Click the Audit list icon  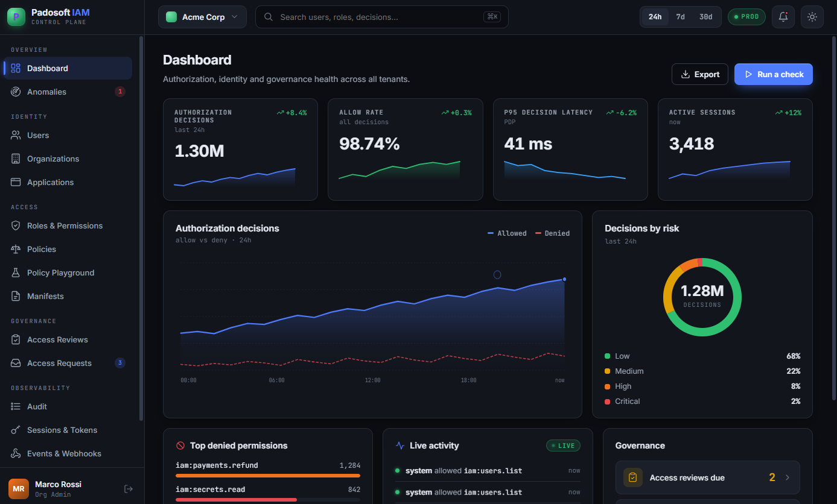(x=16, y=406)
